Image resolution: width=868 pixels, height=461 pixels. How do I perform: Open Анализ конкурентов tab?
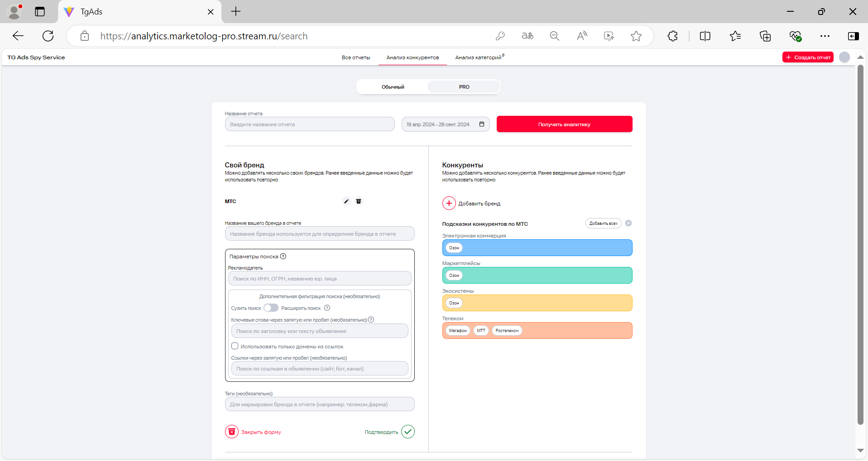[412, 57]
